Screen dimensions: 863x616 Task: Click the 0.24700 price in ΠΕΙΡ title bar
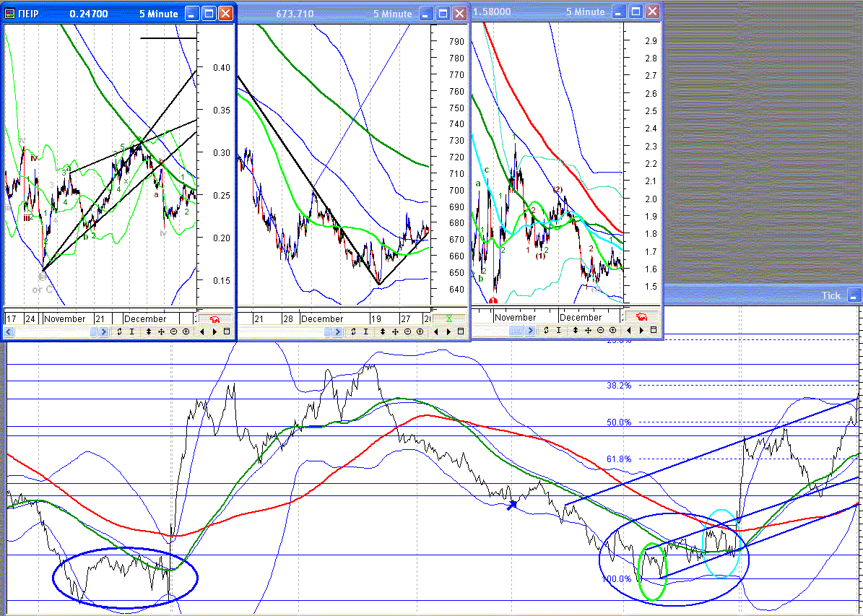click(x=89, y=14)
